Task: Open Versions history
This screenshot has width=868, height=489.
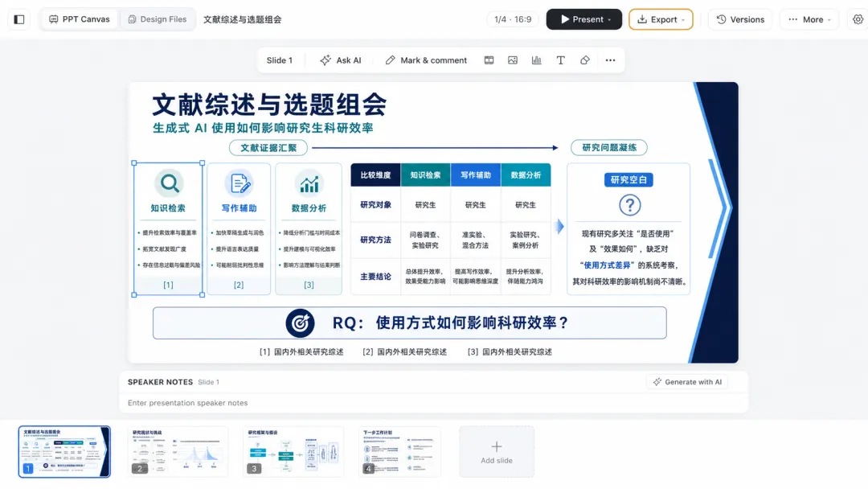Action: pyautogui.click(x=740, y=19)
